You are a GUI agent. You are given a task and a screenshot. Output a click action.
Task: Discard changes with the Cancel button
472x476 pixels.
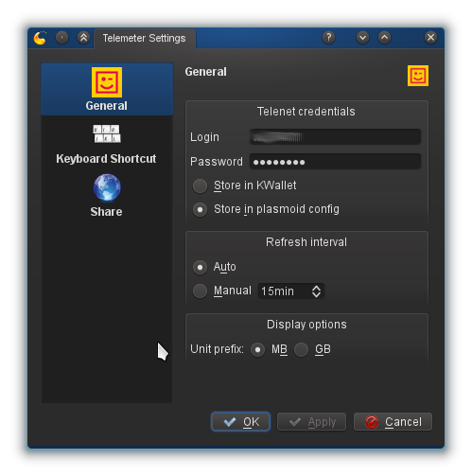coord(393,422)
